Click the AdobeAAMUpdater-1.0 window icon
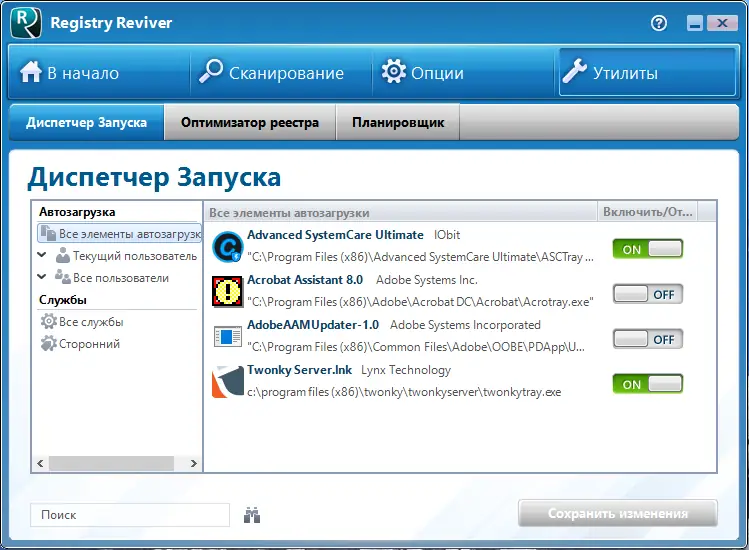The width and height of the screenshot is (749, 550). 228,336
